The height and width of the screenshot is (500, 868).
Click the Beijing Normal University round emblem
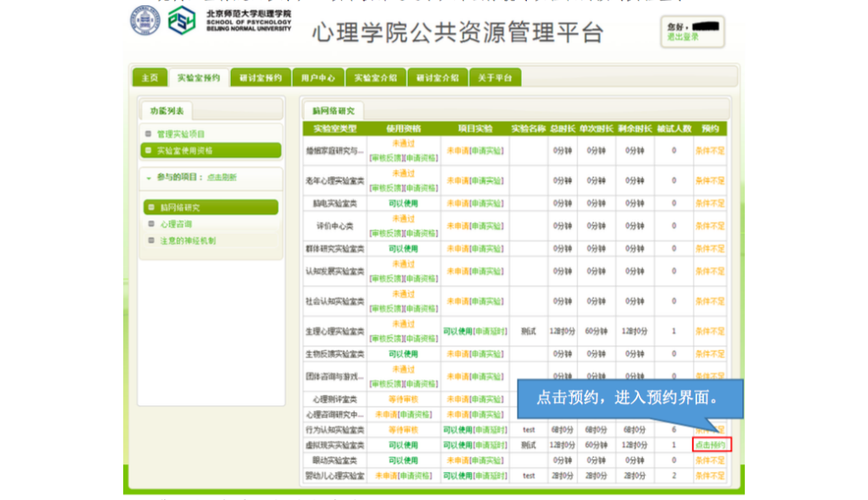click(x=145, y=20)
